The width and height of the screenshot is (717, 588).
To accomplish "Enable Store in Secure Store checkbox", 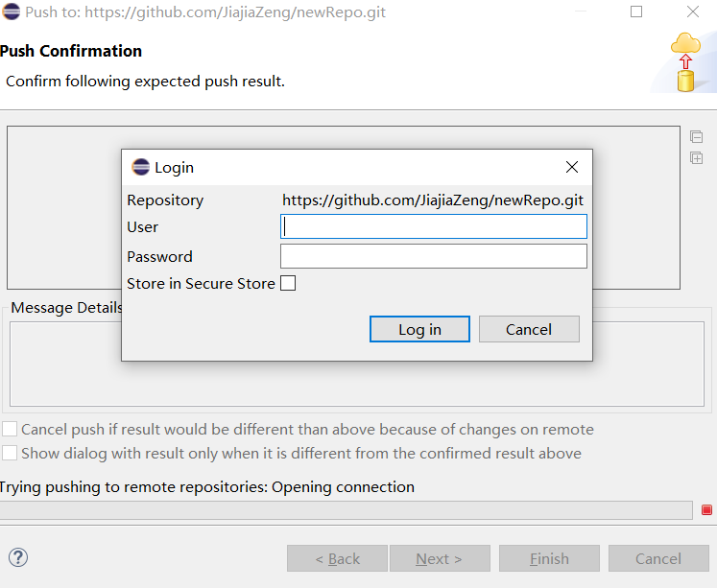I will click(288, 283).
